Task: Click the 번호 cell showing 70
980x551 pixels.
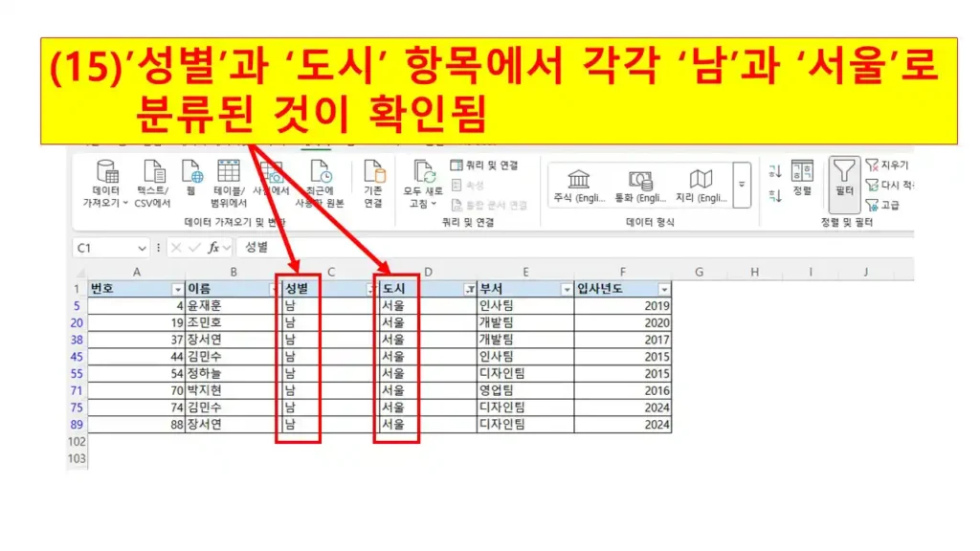Action: (x=137, y=390)
